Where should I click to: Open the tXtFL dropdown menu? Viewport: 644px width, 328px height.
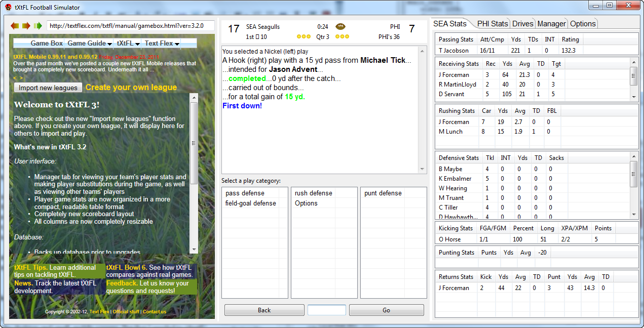tap(128, 44)
